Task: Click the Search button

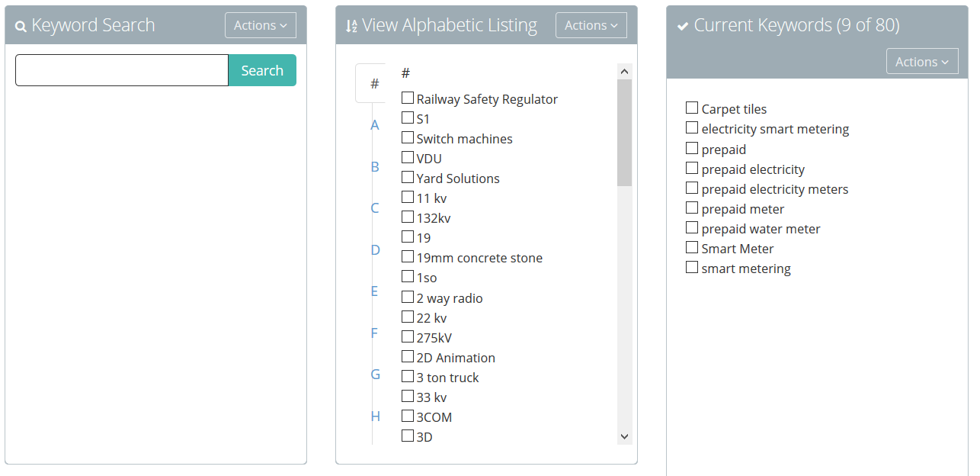Action: tap(262, 70)
